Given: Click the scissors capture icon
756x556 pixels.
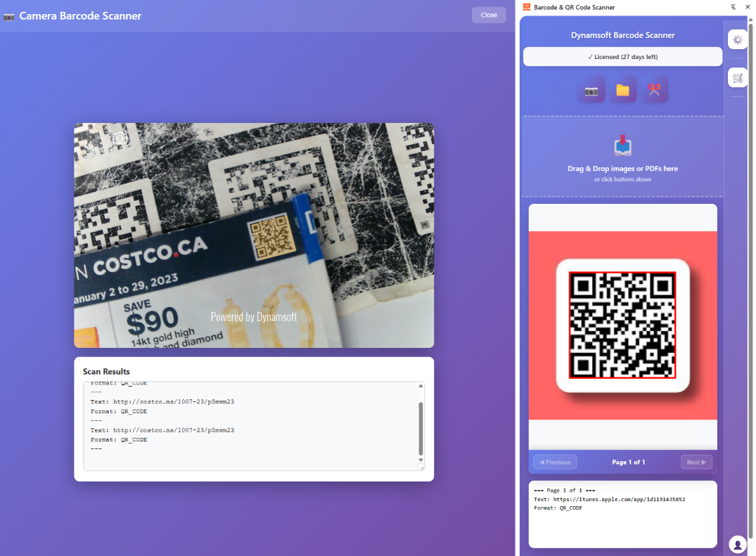Looking at the screenshot, I should [x=654, y=89].
